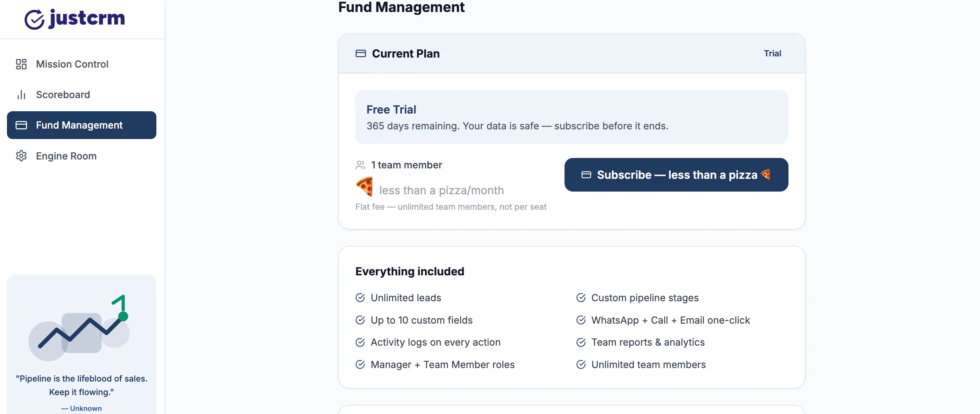The height and width of the screenshot is (414, 980).
Task: Click the less than a pizza/month text
Action: (x=442, y=190)
